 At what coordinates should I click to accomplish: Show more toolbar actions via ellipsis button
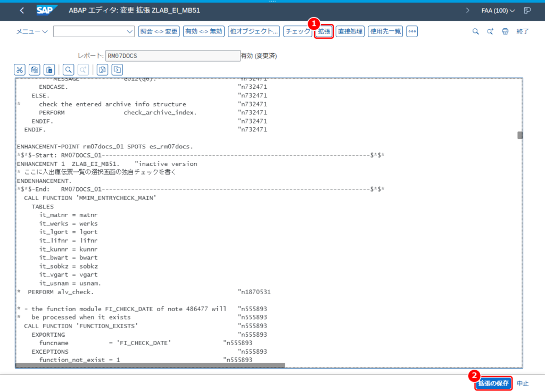point(412,31)
